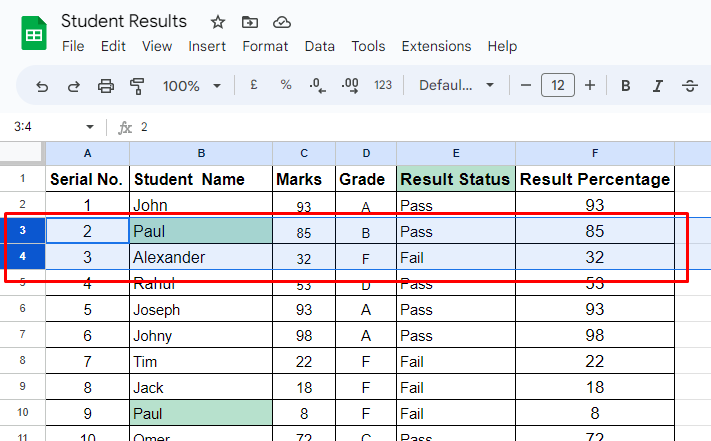Select row 8 header
Image resolution: width=711 pixels, height=441 pixels.
pyautogui.click(x=22, y=361)
